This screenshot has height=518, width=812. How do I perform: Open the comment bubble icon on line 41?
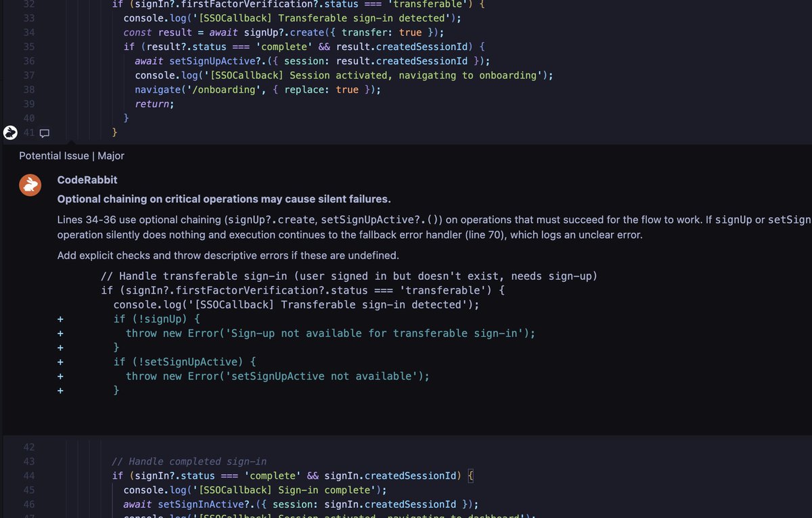[45, 133]
